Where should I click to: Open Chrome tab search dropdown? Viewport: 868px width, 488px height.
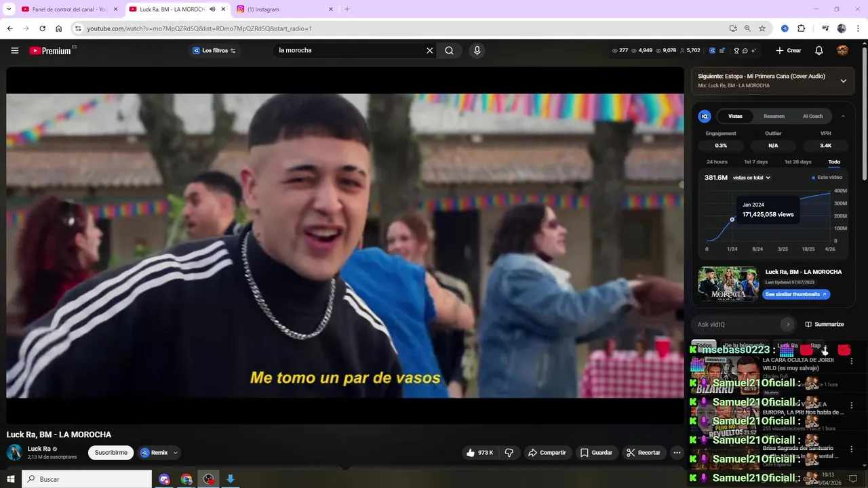pyautogui.click(x=9, y=9)
